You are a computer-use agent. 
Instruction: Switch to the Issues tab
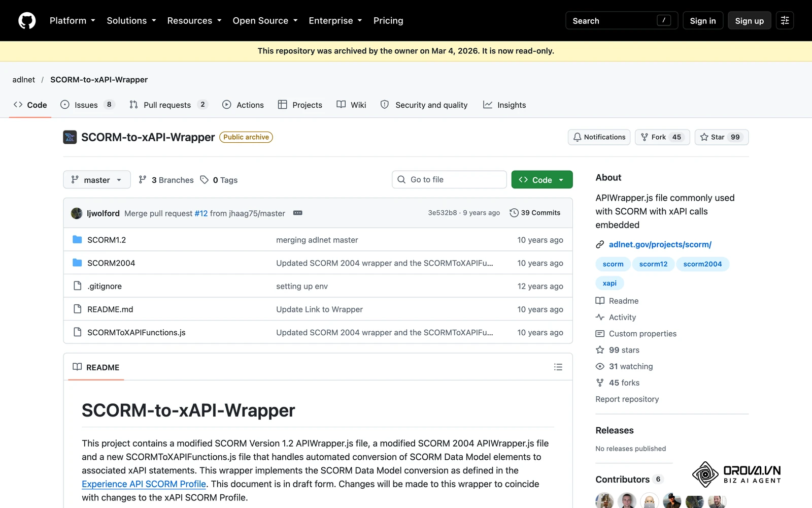(87, 105)
